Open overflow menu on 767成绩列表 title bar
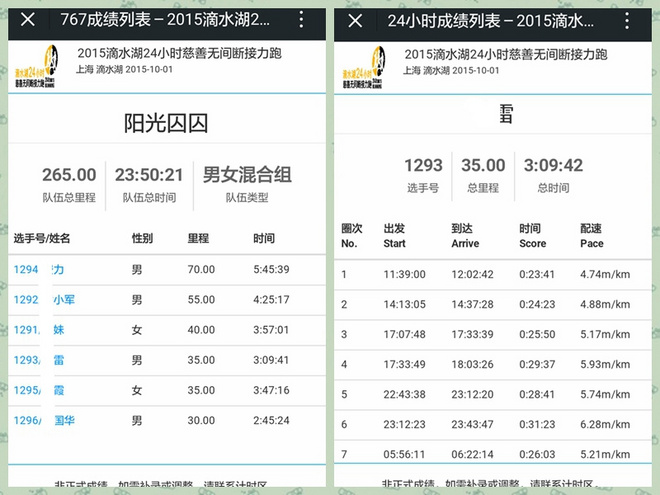The width and height of the screenshot is (660, 495). point(301,19)
